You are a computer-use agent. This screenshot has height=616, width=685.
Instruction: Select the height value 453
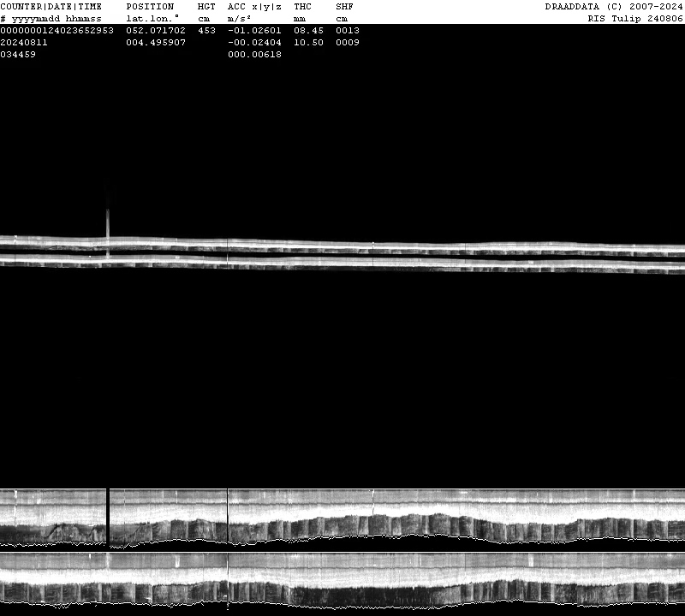(206, 30)
